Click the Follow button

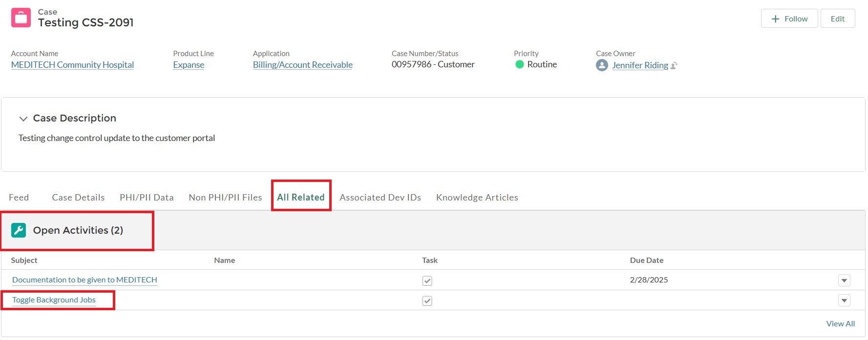coord(789,19)
